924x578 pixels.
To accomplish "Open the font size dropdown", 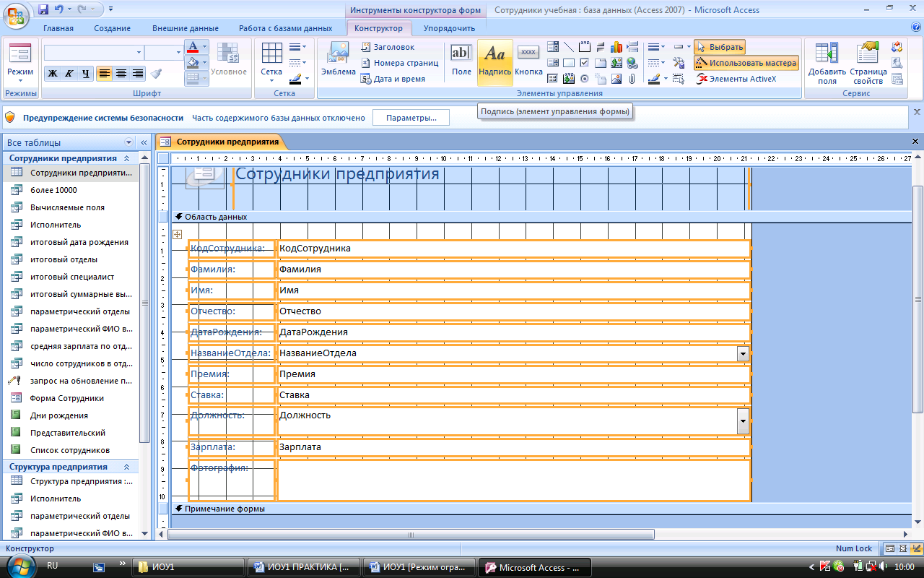I will pyautogui.click(x=178, y=53).
